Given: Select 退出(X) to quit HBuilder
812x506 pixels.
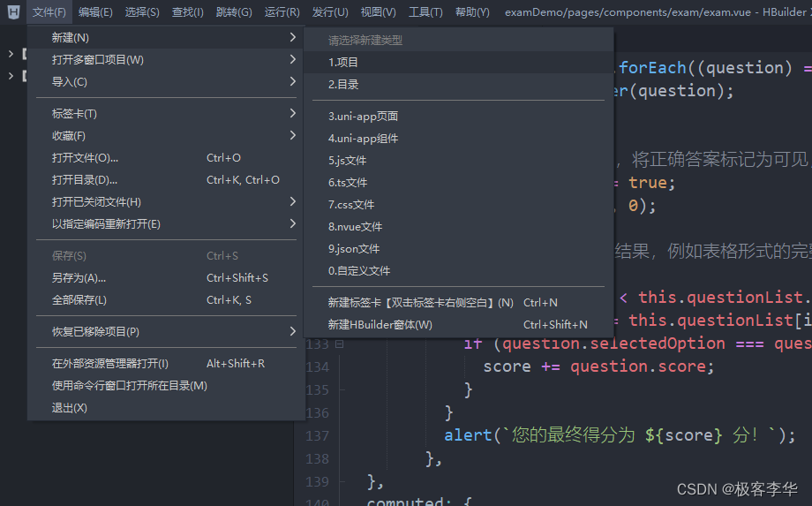Looking at the screenshot, I should point(166,408).
